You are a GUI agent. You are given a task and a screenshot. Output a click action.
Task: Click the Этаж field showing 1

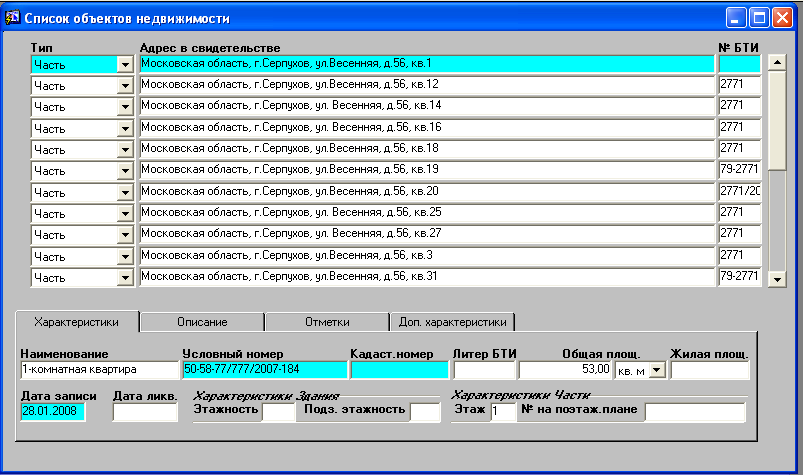tap(503, 412)
